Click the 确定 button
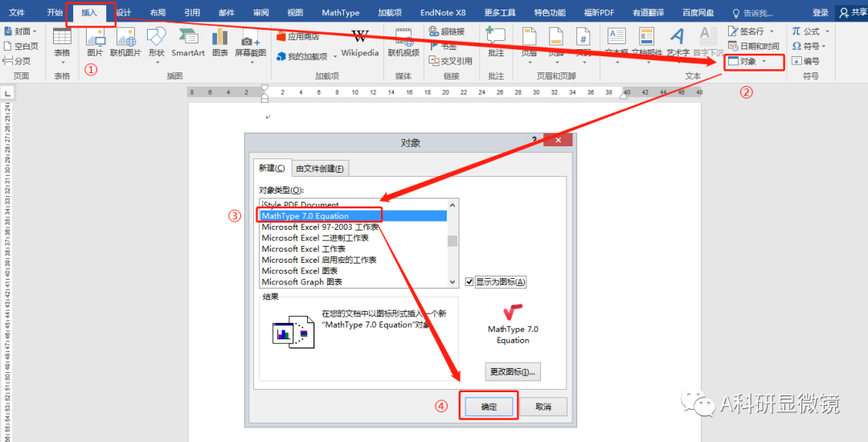The image size is (868, 442). pos(489,407)
